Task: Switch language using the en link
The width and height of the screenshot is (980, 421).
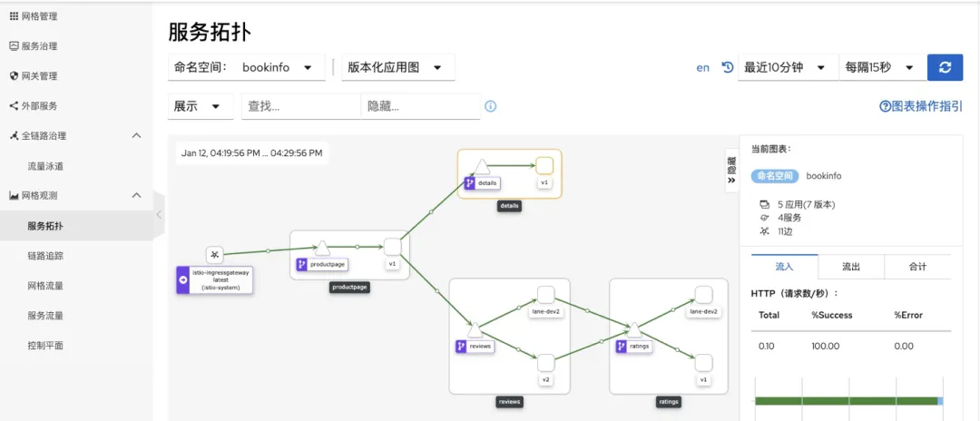Action: [x=703, y=68]
